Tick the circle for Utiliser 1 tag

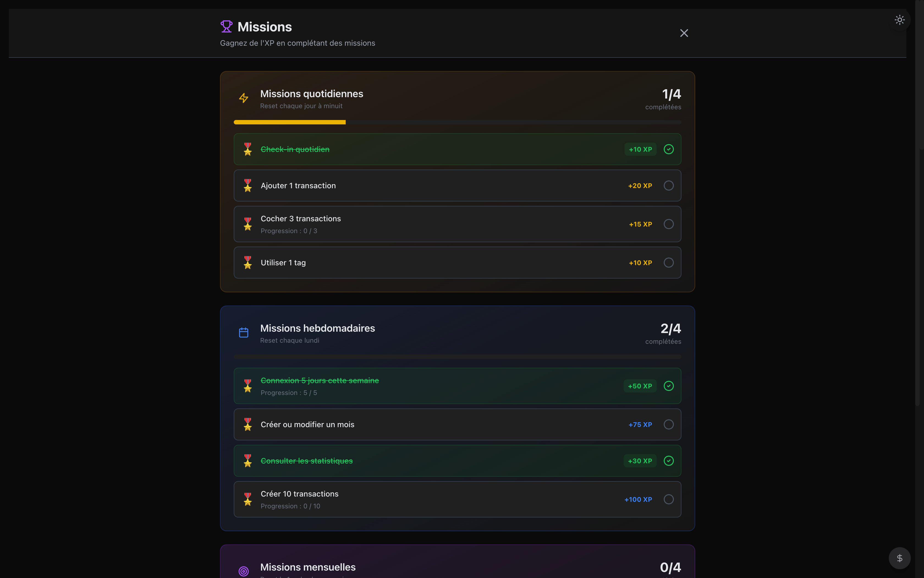[x=669, y=263]
